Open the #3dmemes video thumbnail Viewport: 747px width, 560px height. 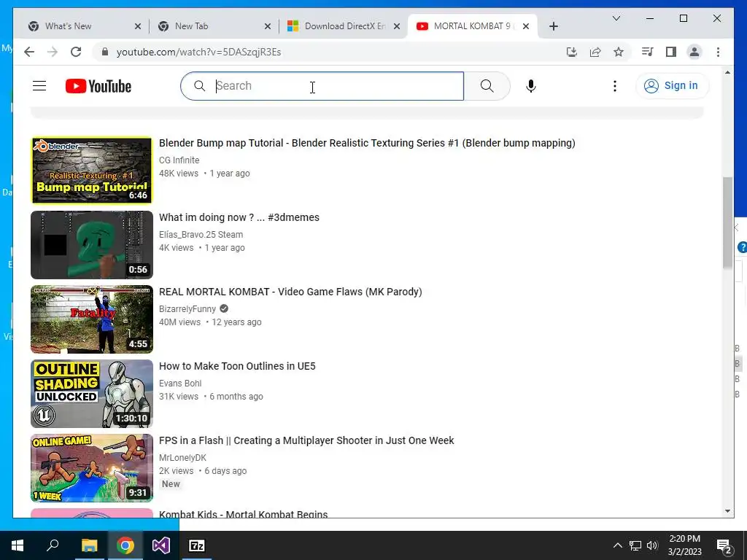point(92,245)
